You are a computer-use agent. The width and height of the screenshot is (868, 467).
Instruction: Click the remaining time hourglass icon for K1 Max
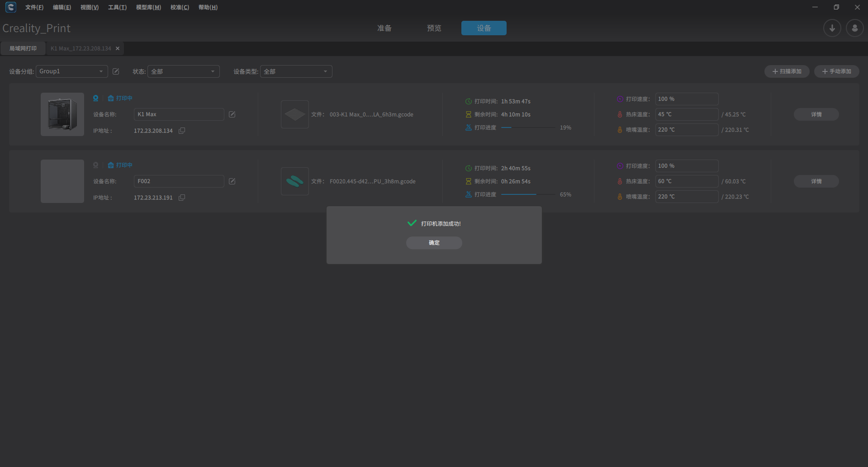[469, 114]
